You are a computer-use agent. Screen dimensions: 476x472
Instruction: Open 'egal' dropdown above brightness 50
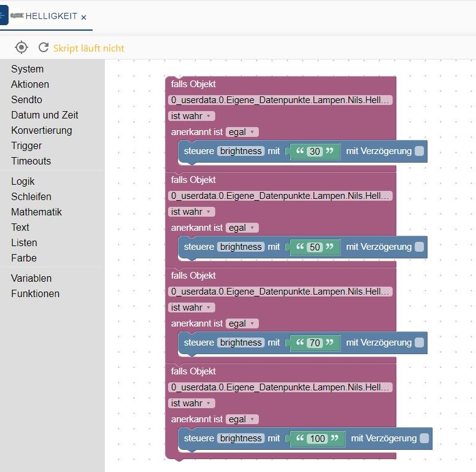coord(242,228)
